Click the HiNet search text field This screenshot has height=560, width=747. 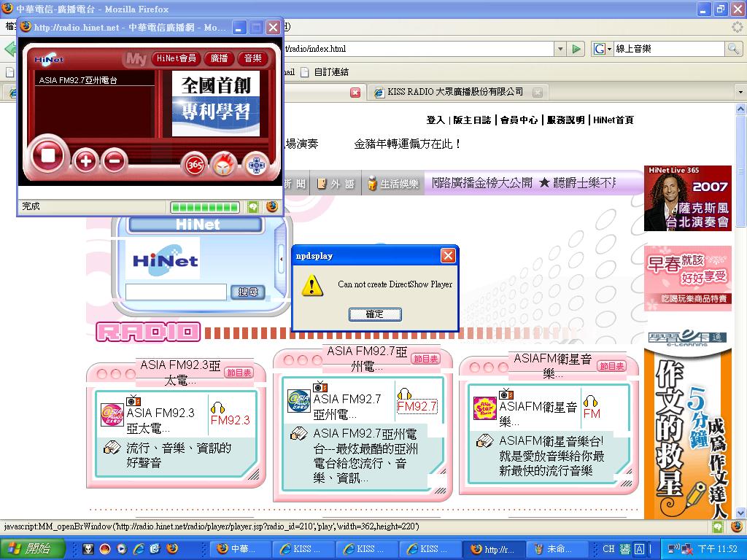[176, 292]
